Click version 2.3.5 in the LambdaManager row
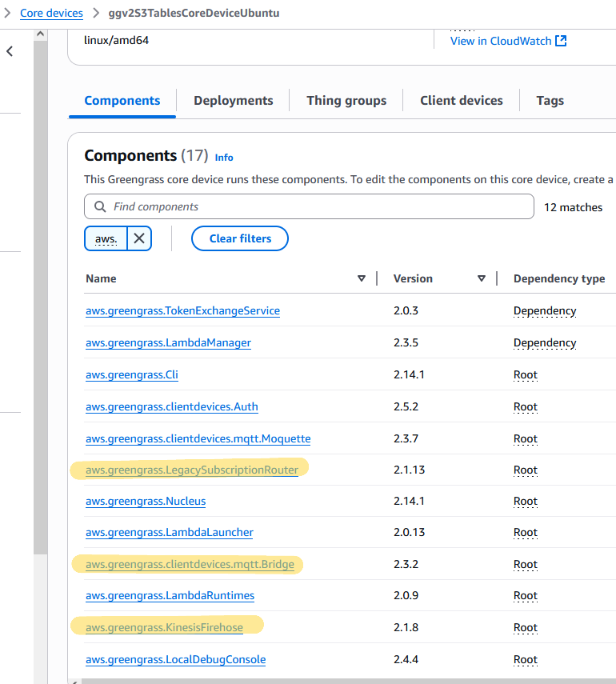 coord(406,342)
